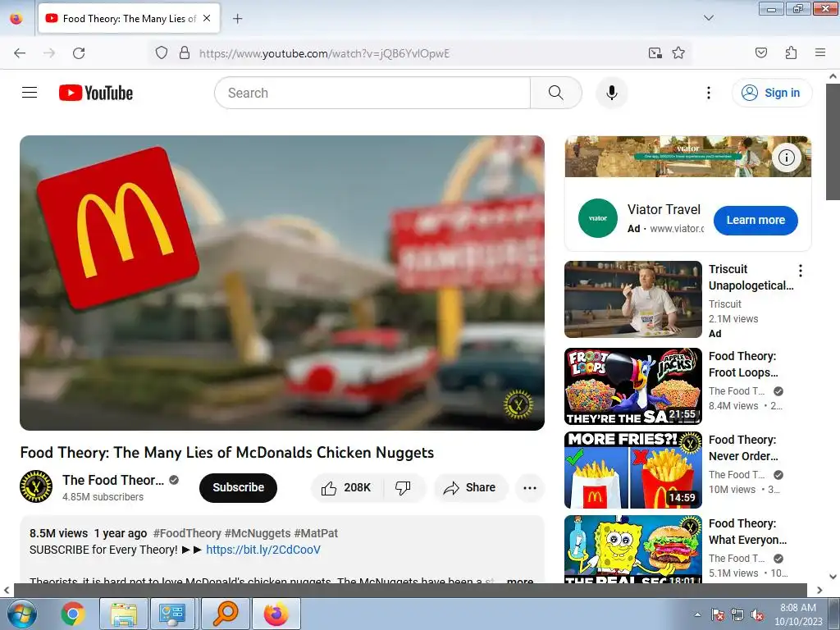Open ad info icon on Viator banner
Screen dimensions: 840x630
[786, 157]
